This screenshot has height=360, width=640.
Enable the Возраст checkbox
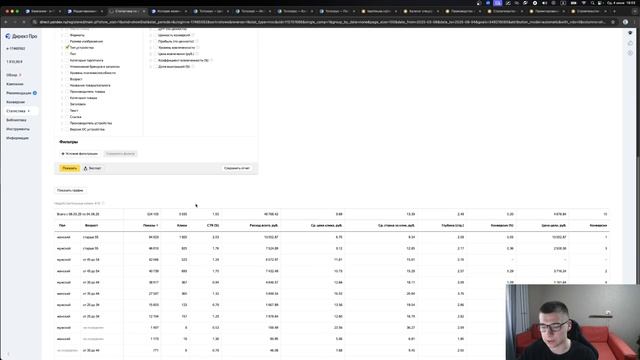67,79
